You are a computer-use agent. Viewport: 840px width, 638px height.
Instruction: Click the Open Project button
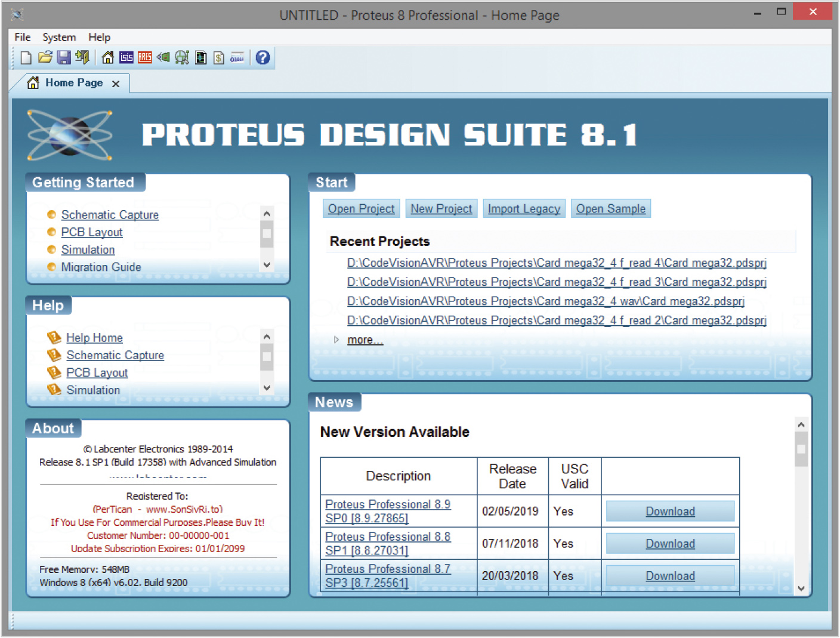tap(361, 209)
